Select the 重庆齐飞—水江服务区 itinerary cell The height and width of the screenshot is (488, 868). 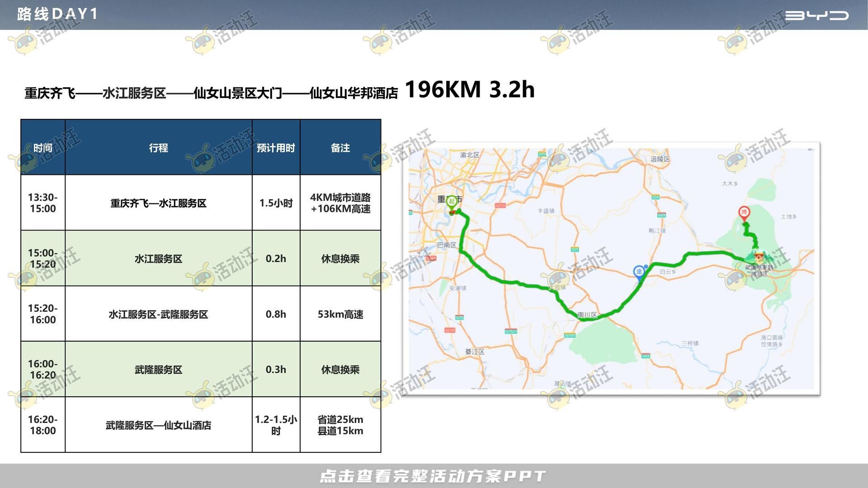coord(159,203)
